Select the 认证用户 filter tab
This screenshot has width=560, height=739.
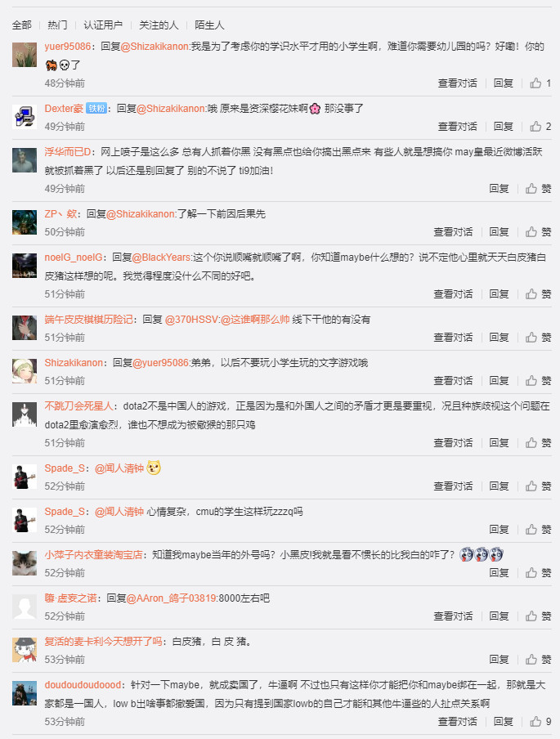pos(103,25)
